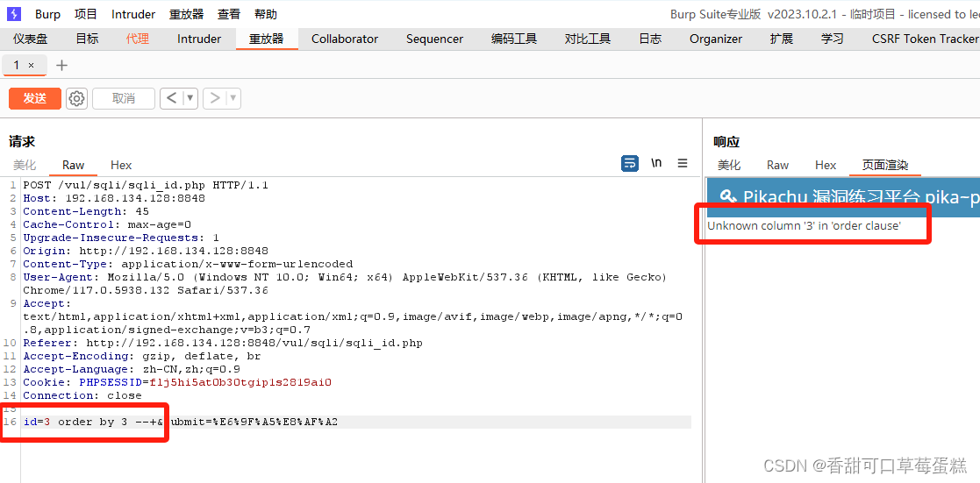
Task: Click the orange 发送 send button
Action: [35, 98]
